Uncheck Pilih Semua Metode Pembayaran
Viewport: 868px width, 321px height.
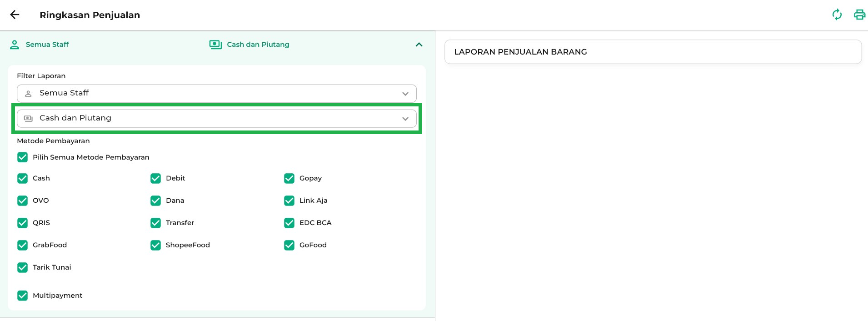(22, 157)
